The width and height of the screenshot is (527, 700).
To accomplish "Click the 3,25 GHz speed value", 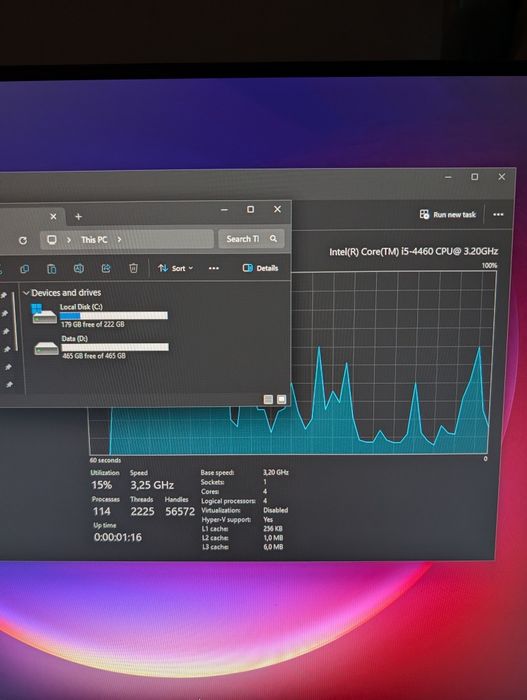I will pos(152,485).
